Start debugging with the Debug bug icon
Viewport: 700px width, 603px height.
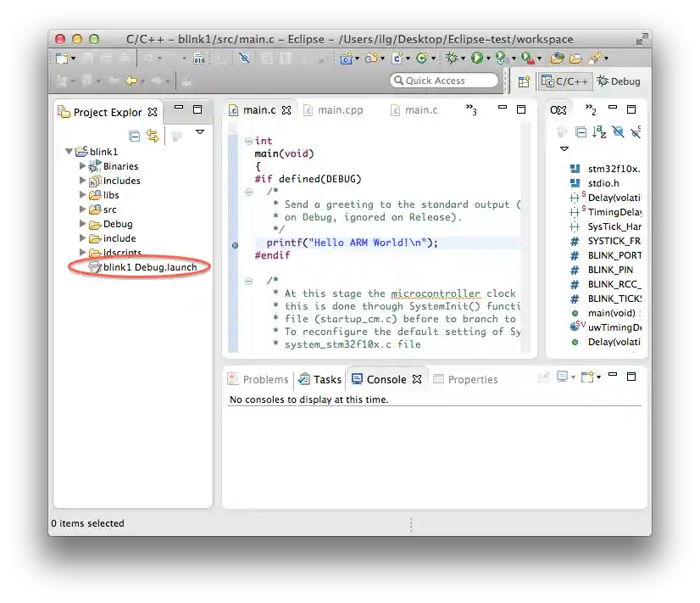click(x=453, y=58)
